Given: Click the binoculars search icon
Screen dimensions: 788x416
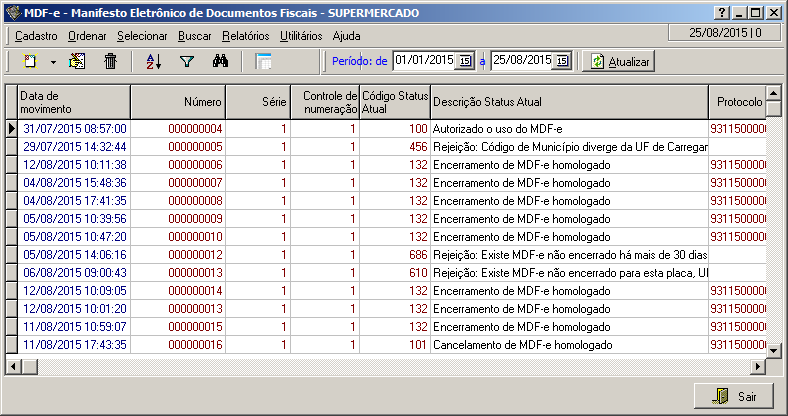Looking at the screenshot, I should 222,61.
